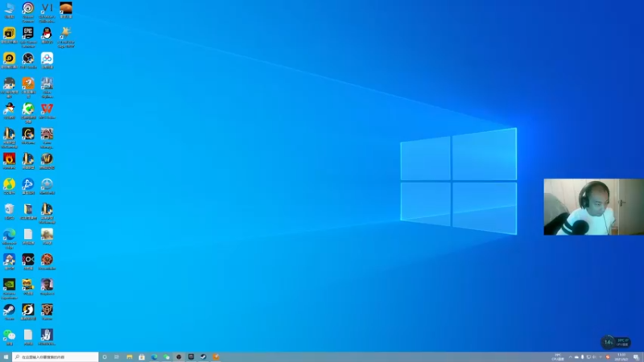The image size is (644, 362).
Task: Launch the GeForce Experience desktop icon
Action: [x=9, y=289]
